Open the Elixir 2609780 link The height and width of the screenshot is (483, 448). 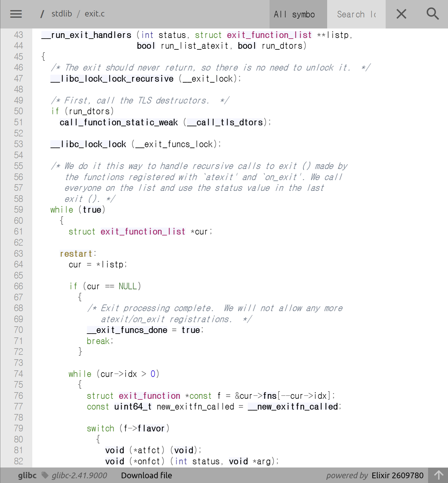click(x=397, y=475)
